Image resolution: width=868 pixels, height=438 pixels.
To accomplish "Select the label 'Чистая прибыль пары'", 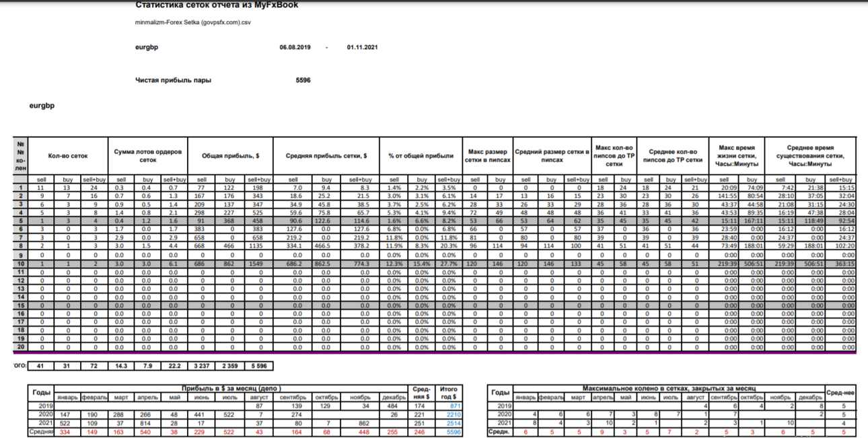I will tap(173, 80).
